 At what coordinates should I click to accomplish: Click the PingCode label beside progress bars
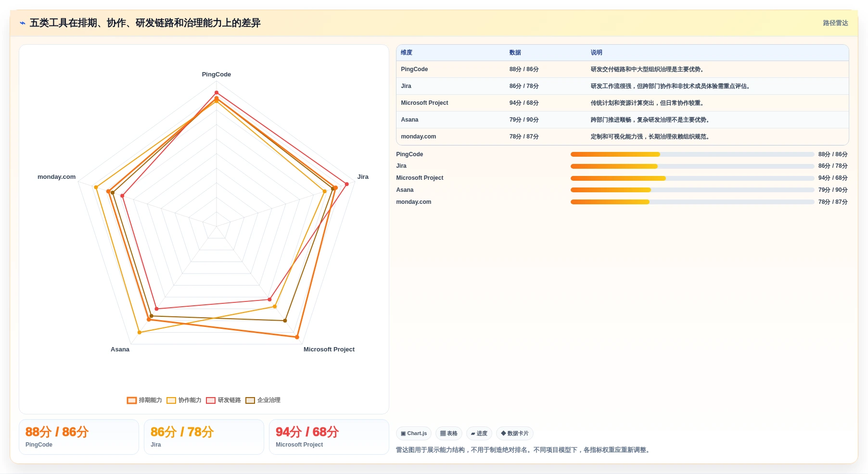pyautogui.click(x=409, y=154)
